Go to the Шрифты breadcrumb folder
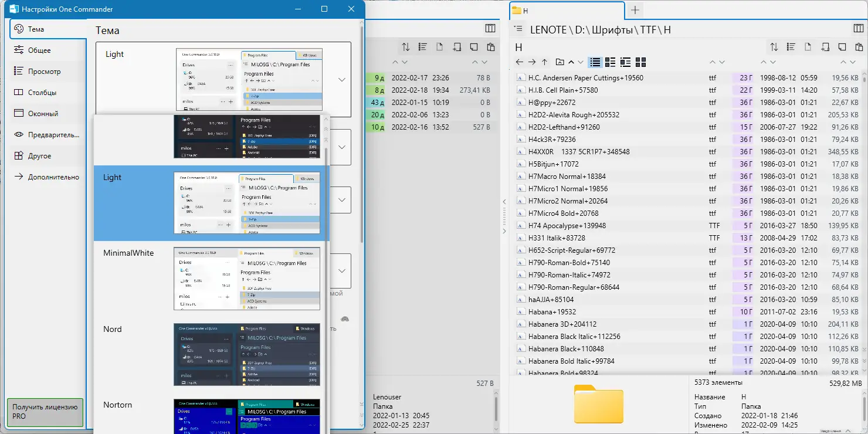 click(613, 29)
